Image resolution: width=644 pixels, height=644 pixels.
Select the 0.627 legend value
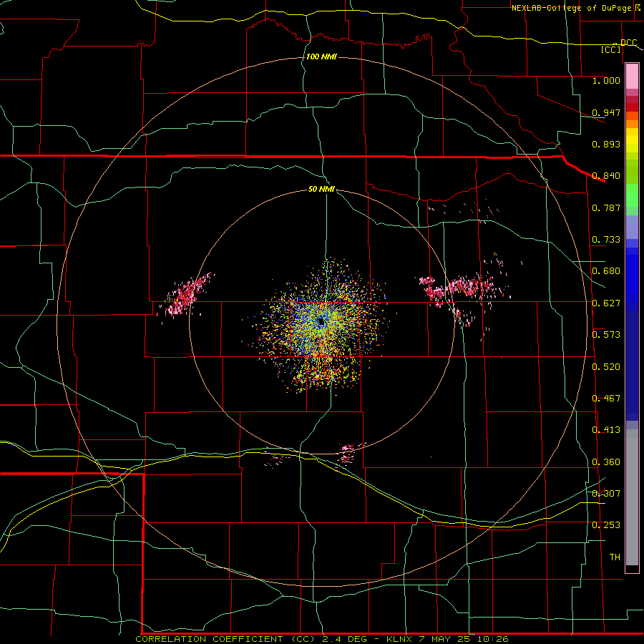tap(606, 303)
